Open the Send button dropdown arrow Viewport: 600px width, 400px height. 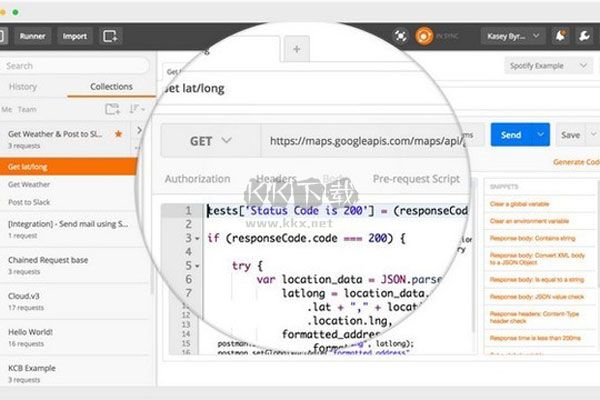(x=540, y=134)
